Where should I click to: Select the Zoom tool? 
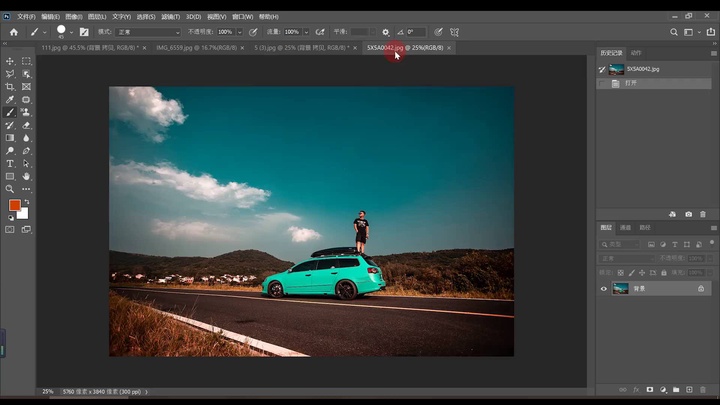tap(10, 189)
